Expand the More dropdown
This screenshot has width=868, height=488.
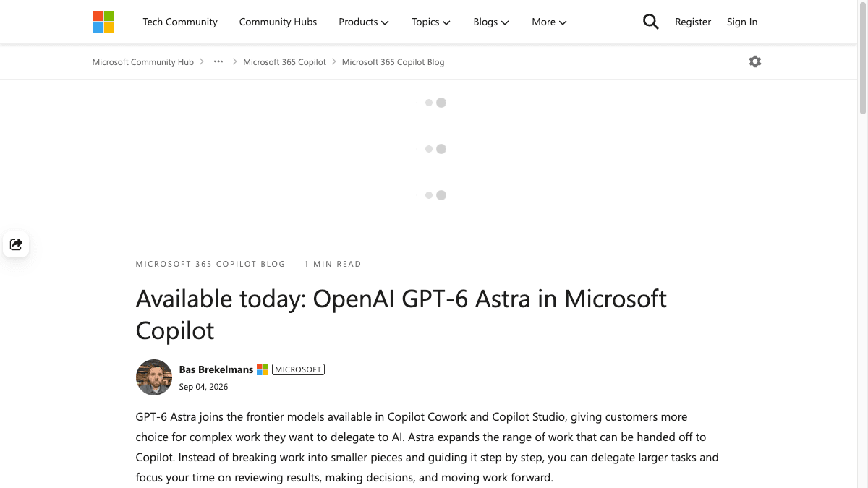(549, 22)
